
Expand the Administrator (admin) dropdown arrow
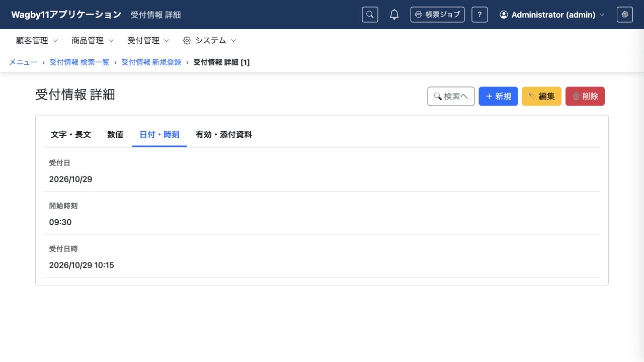pyautogui.click(x=602, y=15)
